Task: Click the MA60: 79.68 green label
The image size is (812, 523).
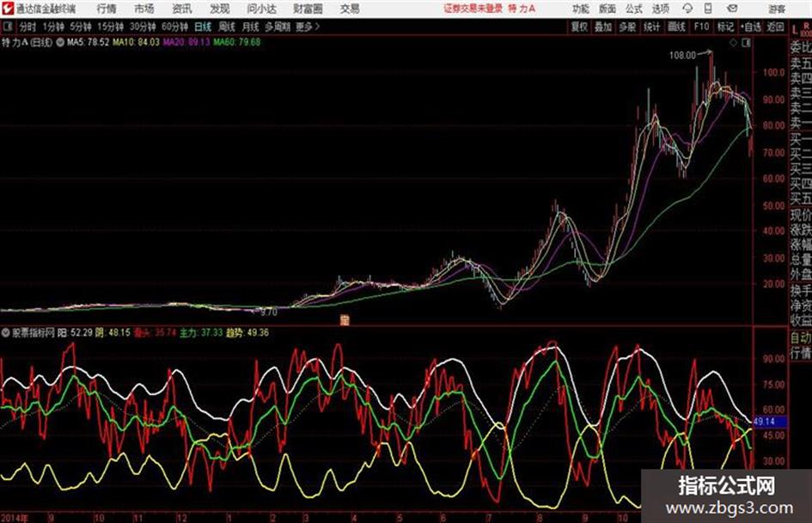Action: pyautogui.click(x=237, y=42)
